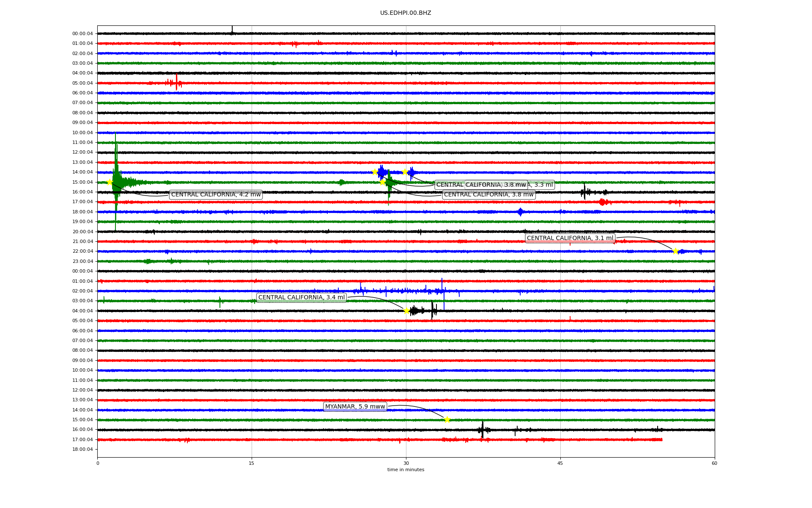Click the 23:00:04 trace time label

pos(82,261)
